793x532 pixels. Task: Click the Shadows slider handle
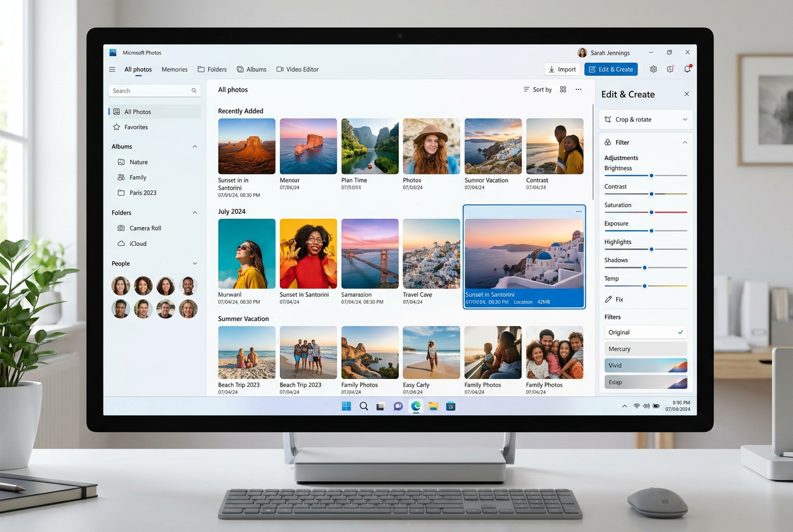coord(644,267)
